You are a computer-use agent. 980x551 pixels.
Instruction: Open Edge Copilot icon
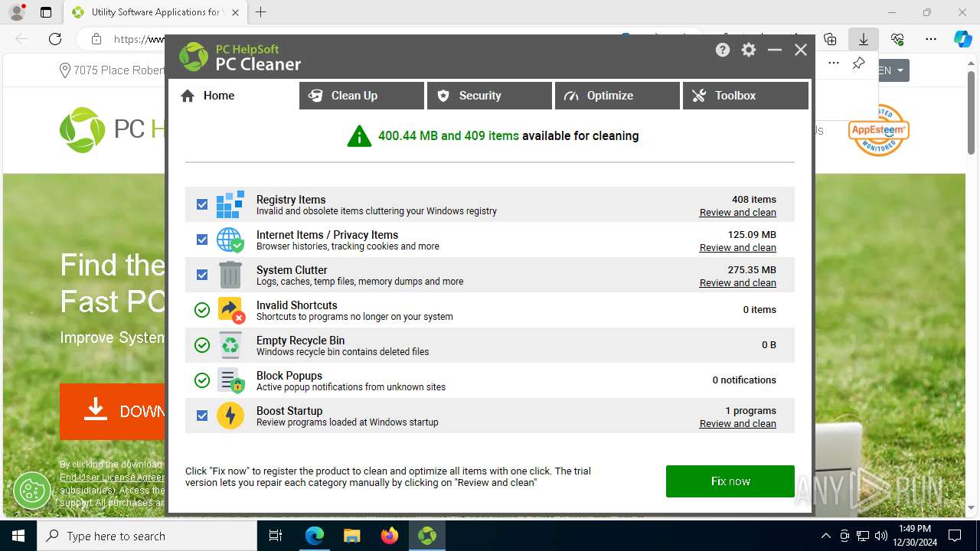[962, 39]
